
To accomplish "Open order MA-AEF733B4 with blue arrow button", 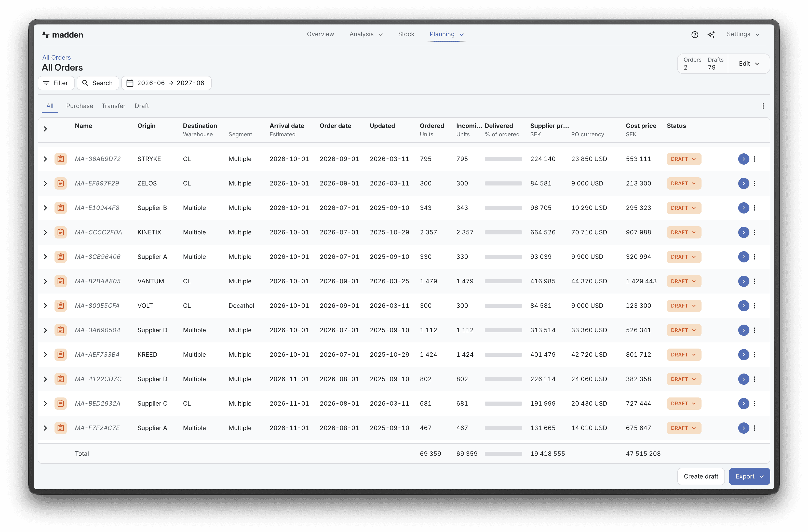I will click(x=744, y=354).
